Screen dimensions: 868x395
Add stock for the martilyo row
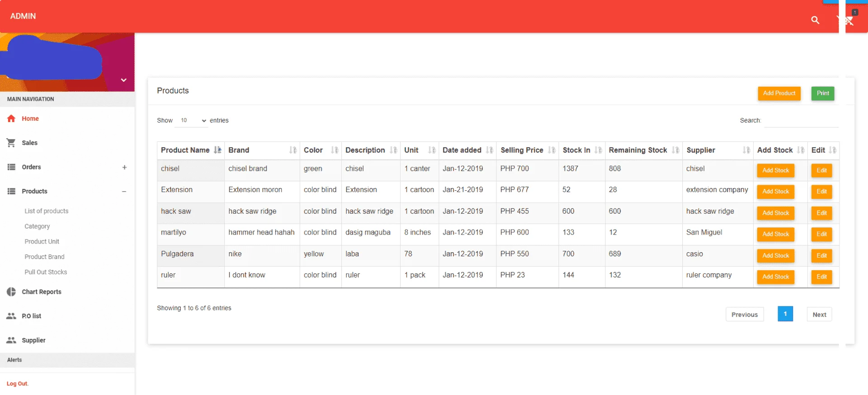776,234
